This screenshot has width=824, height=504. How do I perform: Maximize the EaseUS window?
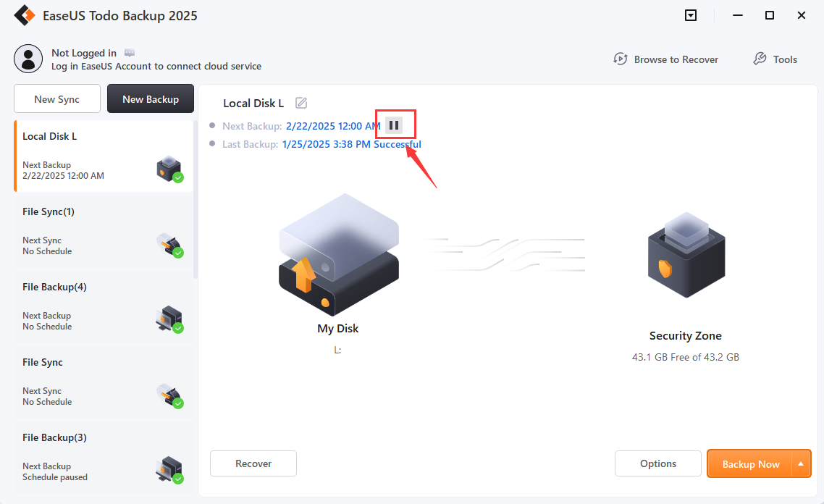pos(770,15)
